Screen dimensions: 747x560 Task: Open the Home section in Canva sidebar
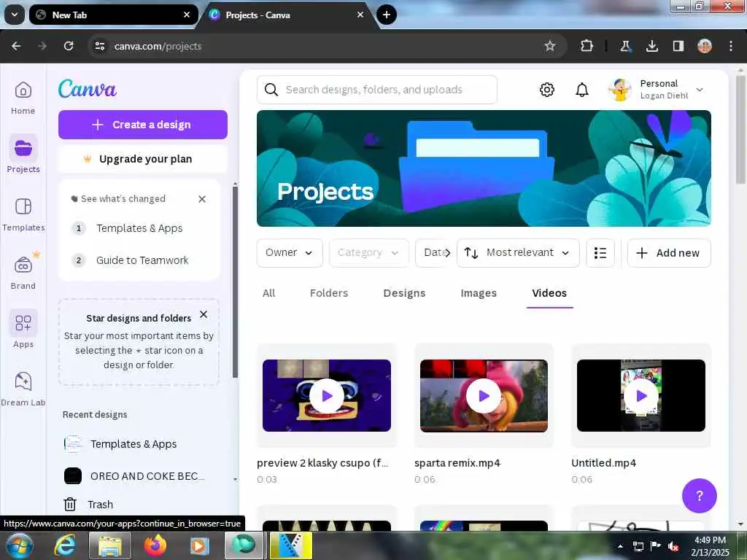point(23,98)
